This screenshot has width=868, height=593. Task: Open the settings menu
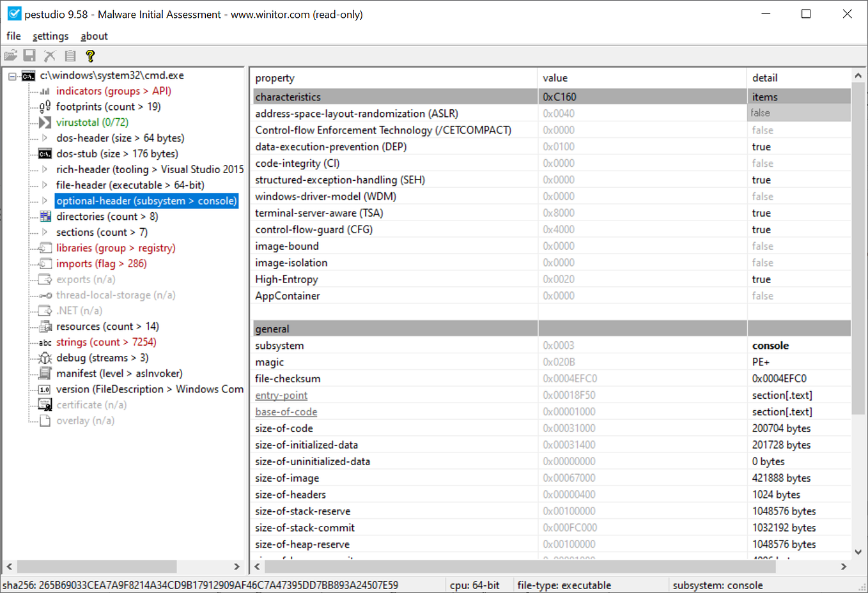(x=50, y=36)
